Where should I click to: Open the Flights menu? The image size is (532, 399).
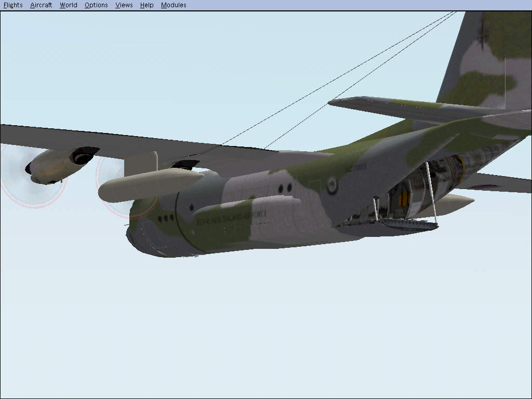point(13,5)
